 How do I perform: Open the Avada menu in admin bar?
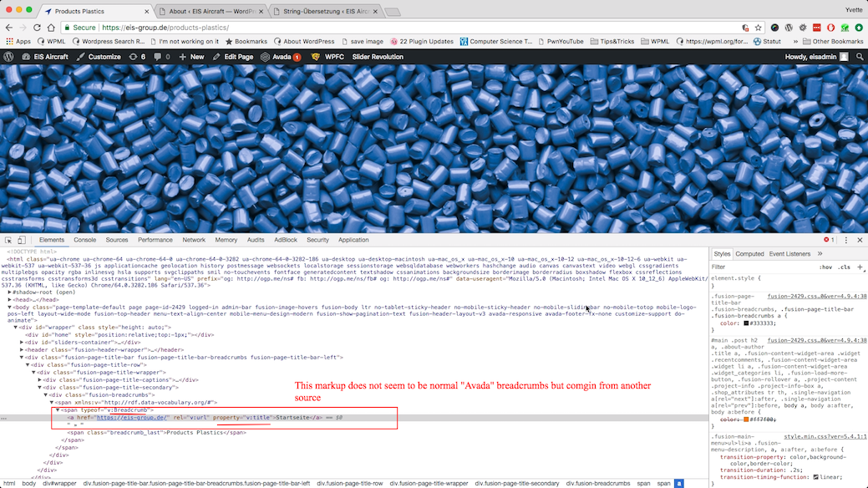coord(281,57)
